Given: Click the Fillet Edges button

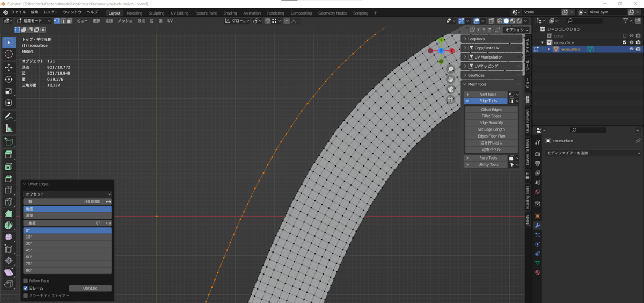Looking at the screenshot, I should (491, 116).
